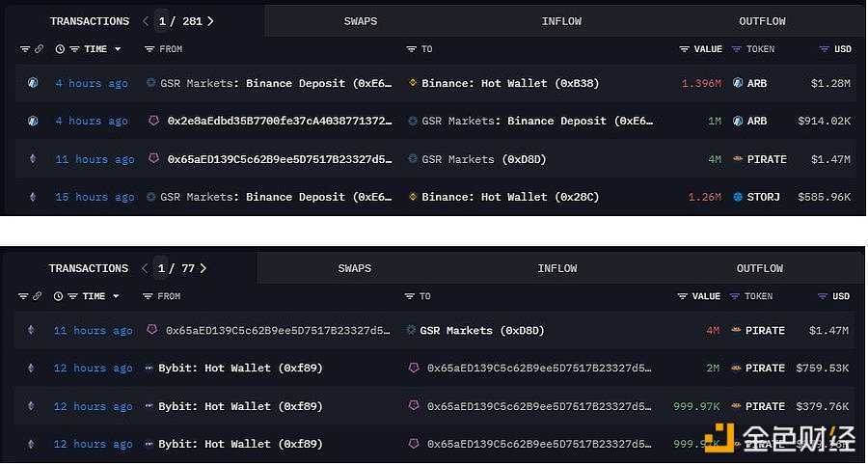Viewport: 868px width, 465px height.
Task: Click the Arbitrum chain icon on the $914.02K row
Action: click(x=33, y=121)
